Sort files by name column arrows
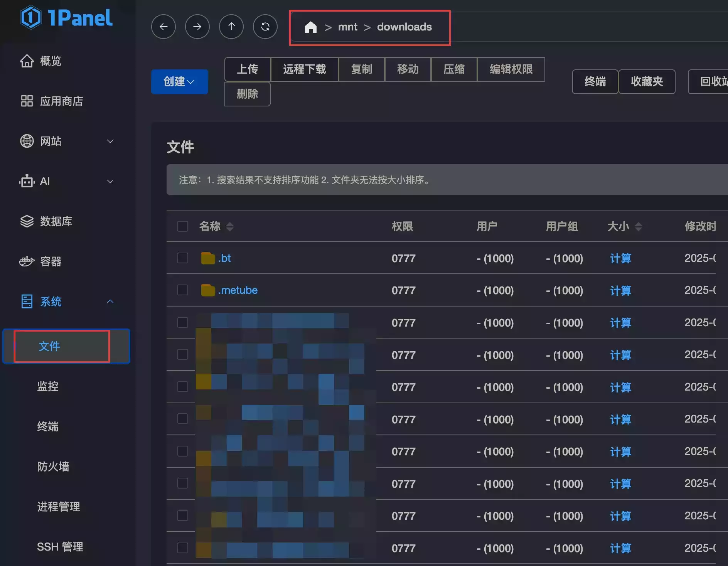 pos(230,227)
